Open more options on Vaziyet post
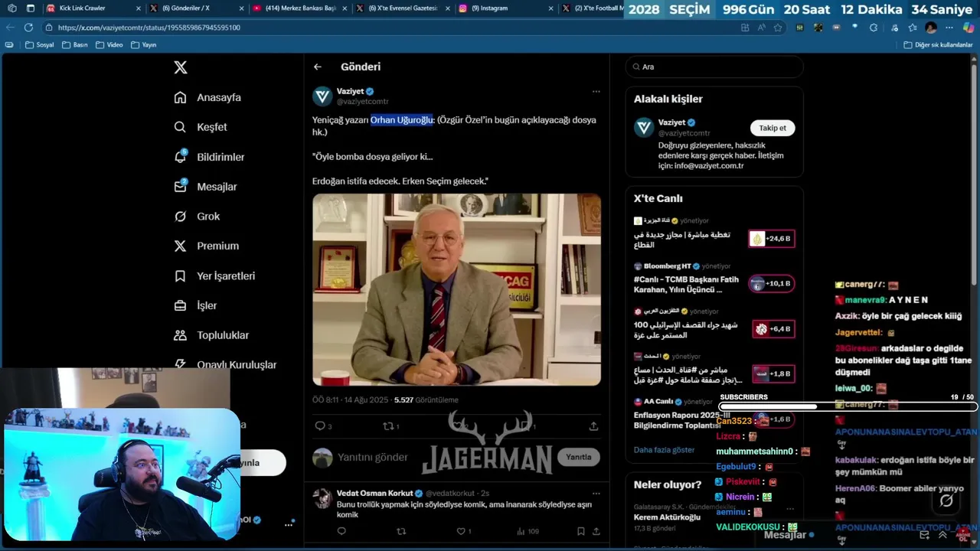The width and height of the screenshot is (980, 551). click(x=596, y=91)
